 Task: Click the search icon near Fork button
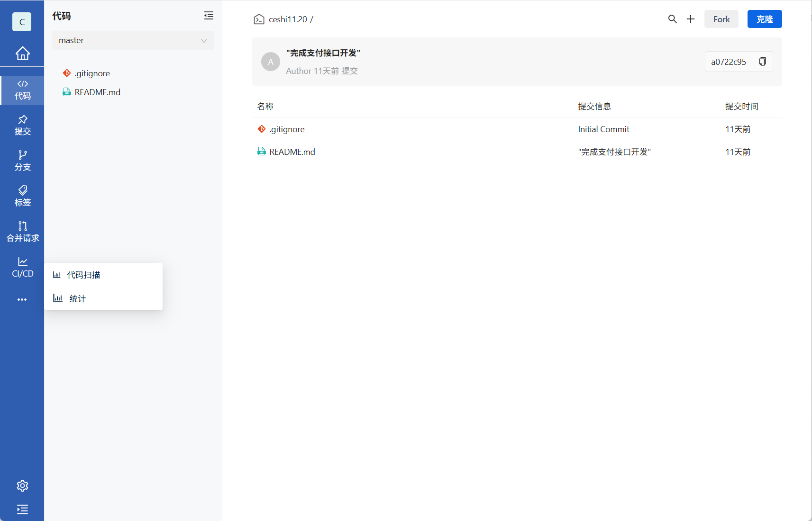673,19
